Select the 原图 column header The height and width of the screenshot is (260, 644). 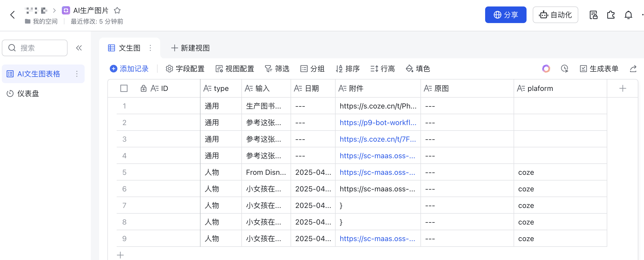pos(467,88)
